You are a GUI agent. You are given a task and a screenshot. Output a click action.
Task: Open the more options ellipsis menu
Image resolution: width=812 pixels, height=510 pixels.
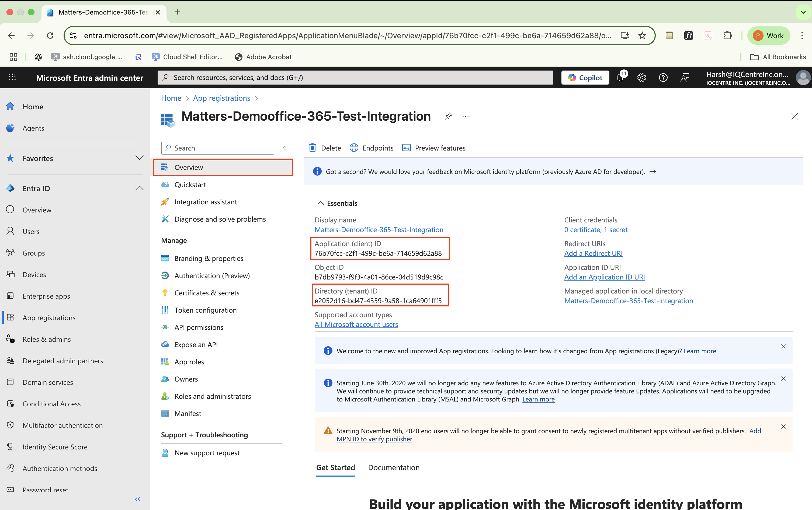coord(465,116)
